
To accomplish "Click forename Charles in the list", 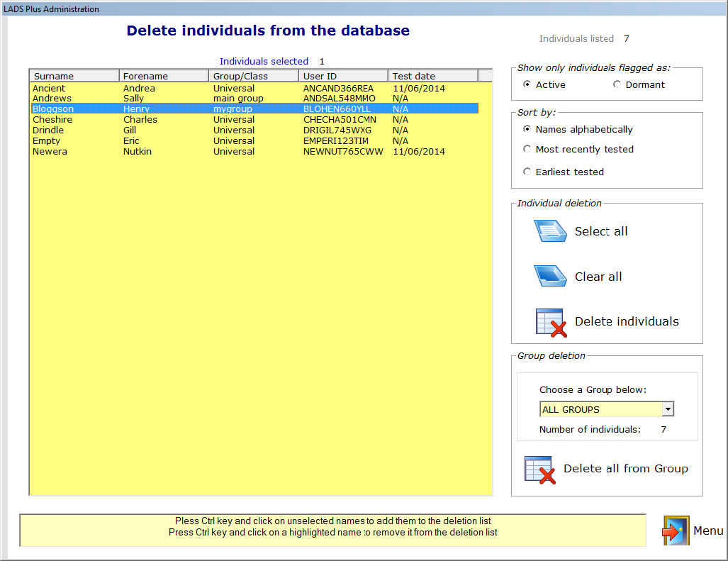I will [x=140, y=119].
